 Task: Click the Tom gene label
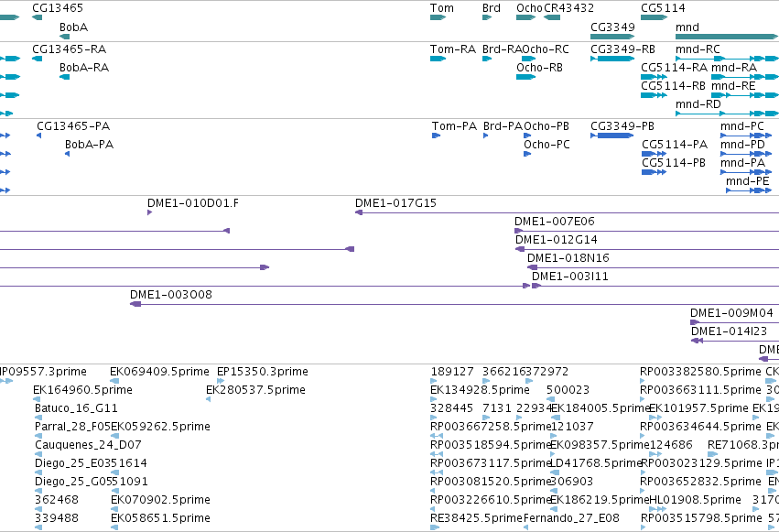pos(442,8)
